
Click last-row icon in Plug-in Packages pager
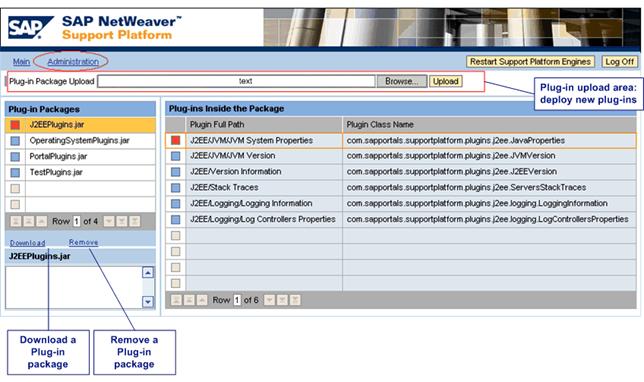135,221
